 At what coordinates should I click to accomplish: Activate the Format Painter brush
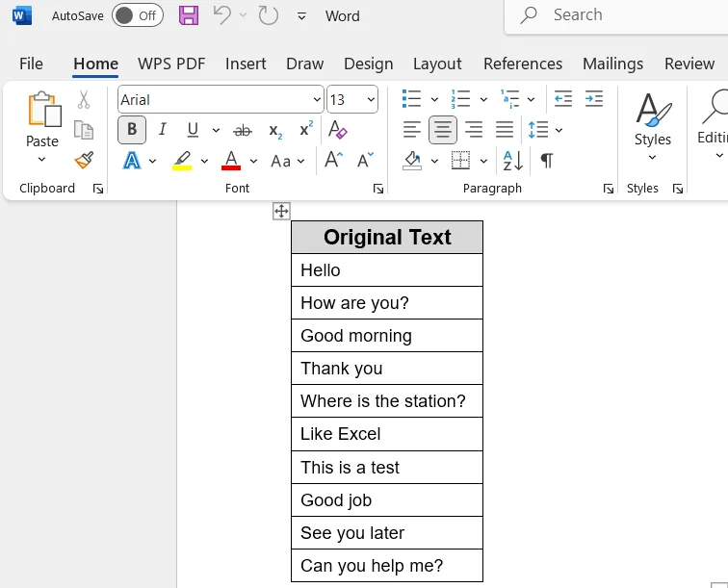pos(84,161)
